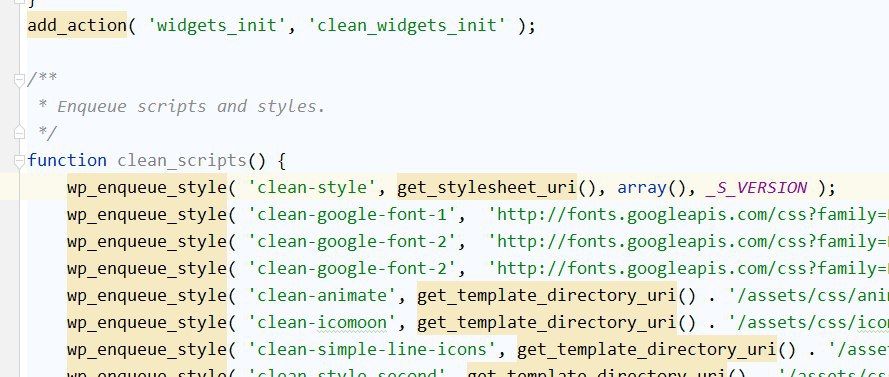Click the clean_scripts function name
The width and height of the screenshot is (889, 377).
182,160
